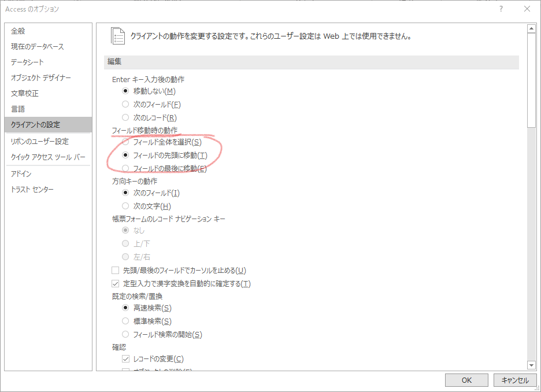This screenshot has height=392, width=541.
Task: Select フィールドの最後に移動 option
Action: [x=125, y=168]
